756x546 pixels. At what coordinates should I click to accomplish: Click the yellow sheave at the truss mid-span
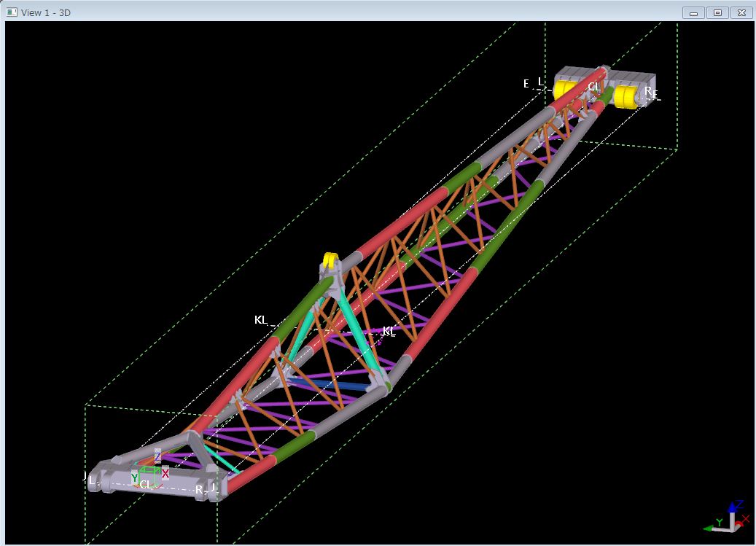click(x=331, y=262)
